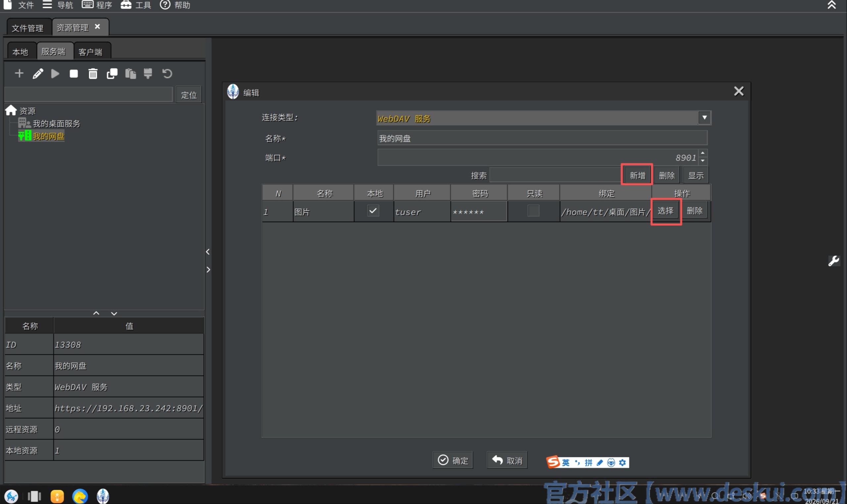Click the paste clipboard icon in resource toolbar
The image size is (847, 504).
click(130, 73)
